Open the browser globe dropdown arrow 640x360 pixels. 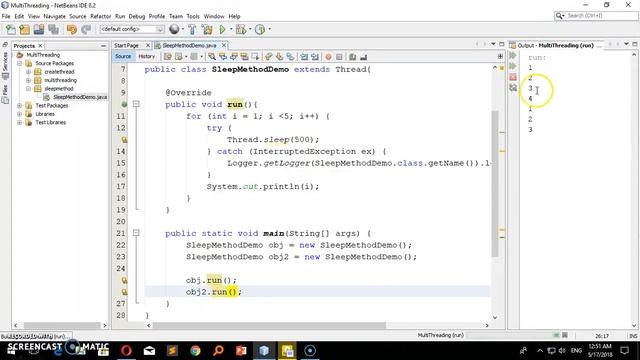[182, 29]
